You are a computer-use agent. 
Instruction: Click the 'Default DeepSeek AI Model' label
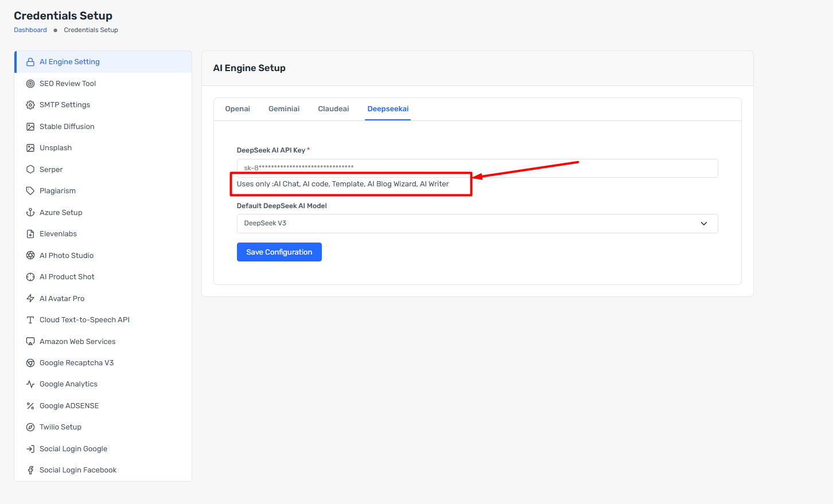(282, 206)
